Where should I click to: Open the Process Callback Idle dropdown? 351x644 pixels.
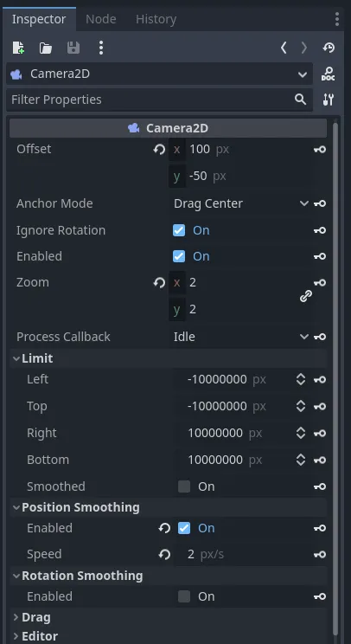point(240,337)
